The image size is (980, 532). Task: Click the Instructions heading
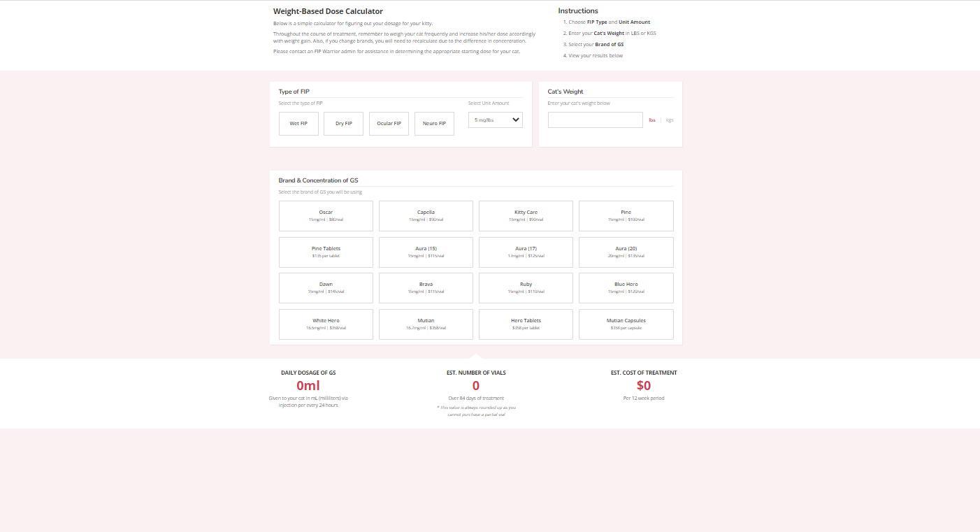click(x=578, y=11)
